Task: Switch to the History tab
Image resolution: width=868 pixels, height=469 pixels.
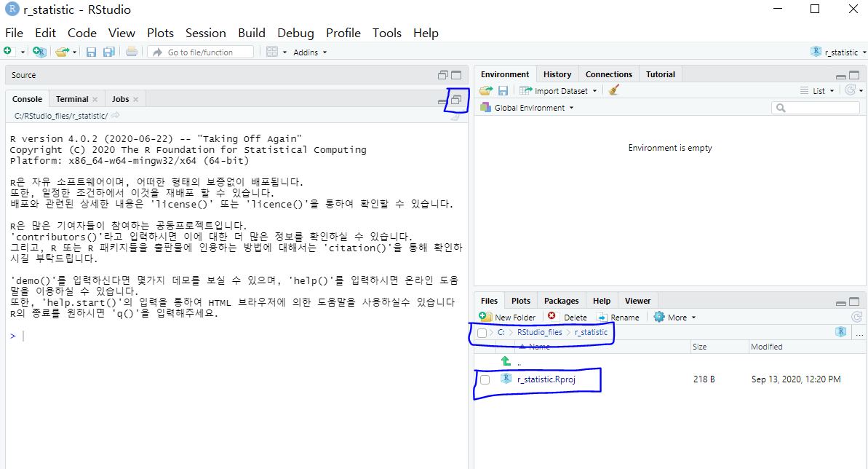Action: [557, 74]
